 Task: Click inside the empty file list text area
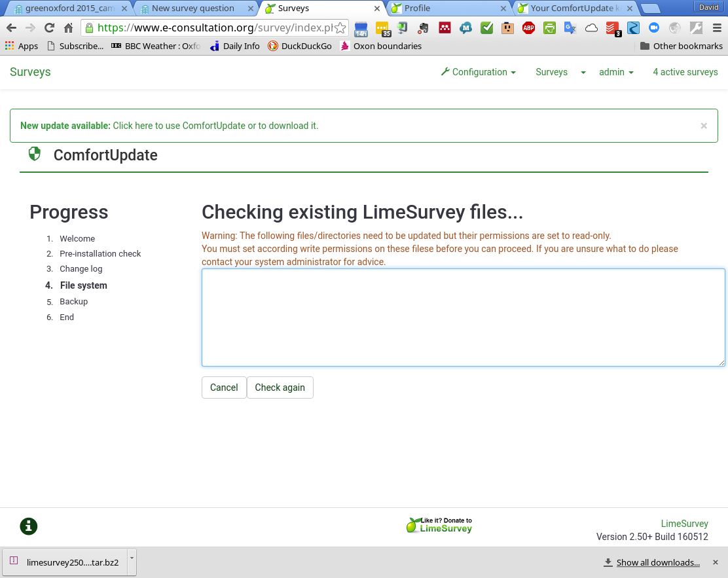[x=463, y=317]
